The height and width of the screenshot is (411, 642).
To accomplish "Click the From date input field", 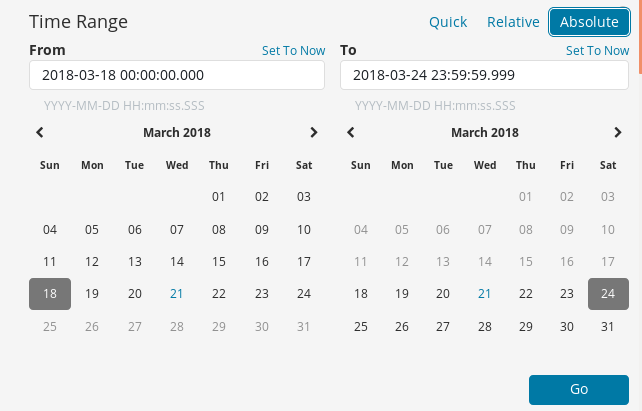I will tap(177, 75).
